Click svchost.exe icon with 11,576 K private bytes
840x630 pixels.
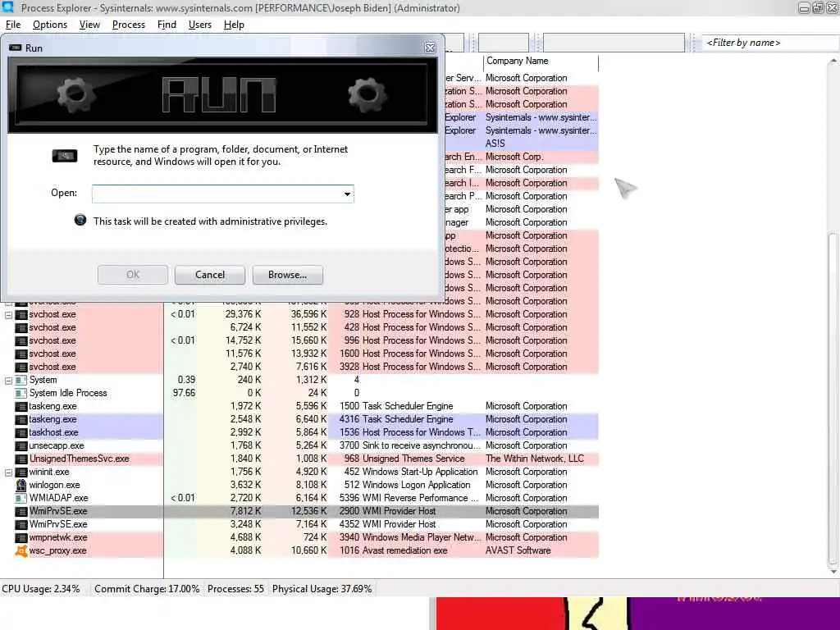tap(21, 354)
